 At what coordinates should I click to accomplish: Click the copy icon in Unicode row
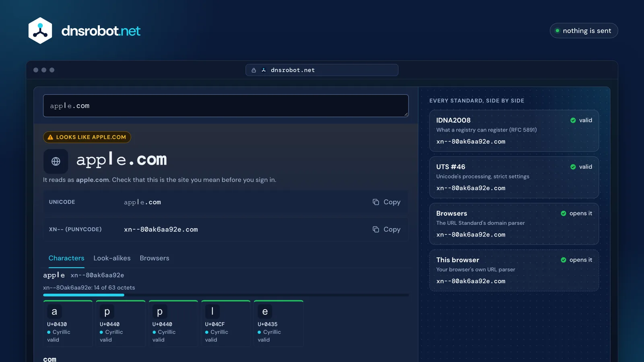coord(376,202)
